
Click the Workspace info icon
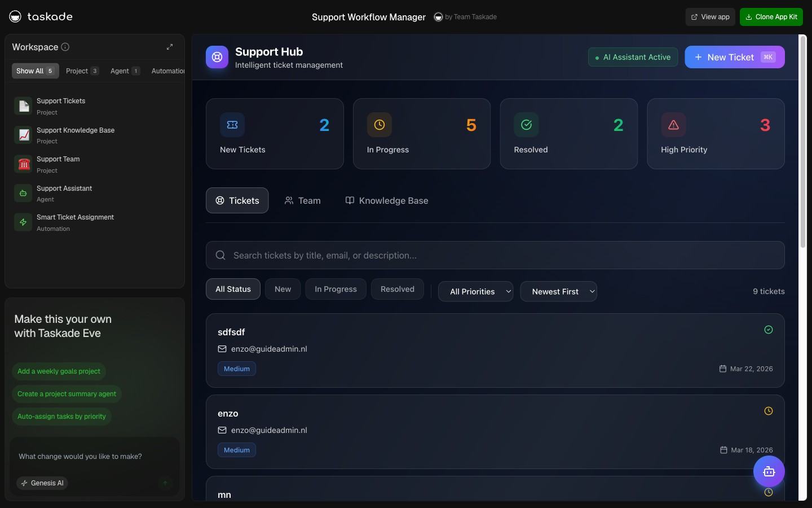pyautogui.click(x=65, y=47)
